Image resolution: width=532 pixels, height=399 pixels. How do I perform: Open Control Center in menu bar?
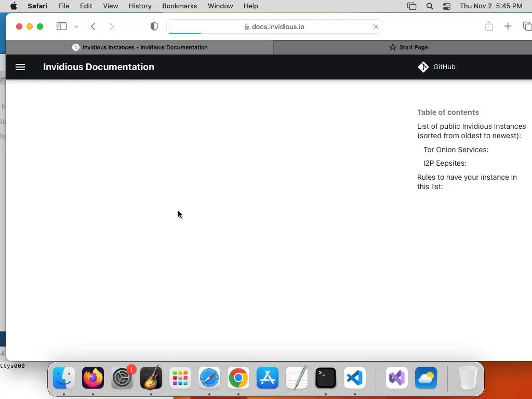[x=446, y=6]
